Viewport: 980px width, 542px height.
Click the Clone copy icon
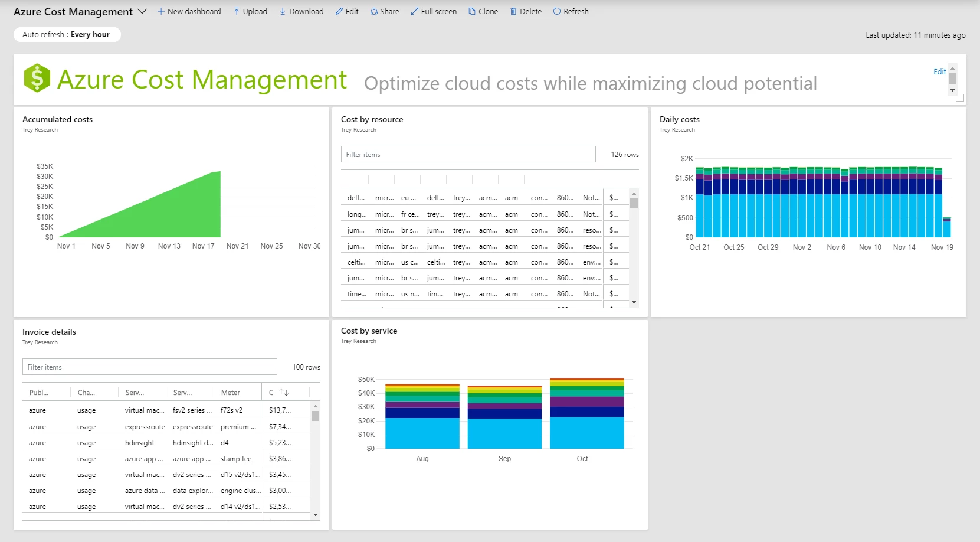472,11
